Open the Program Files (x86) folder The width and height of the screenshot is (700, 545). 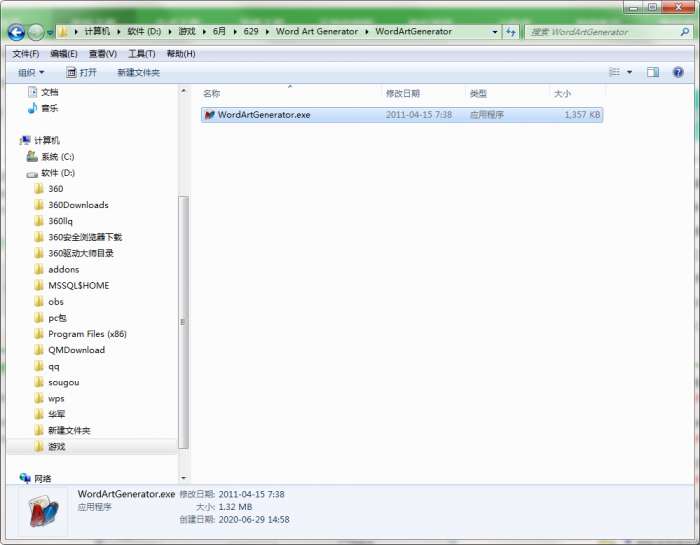(87, 334)
